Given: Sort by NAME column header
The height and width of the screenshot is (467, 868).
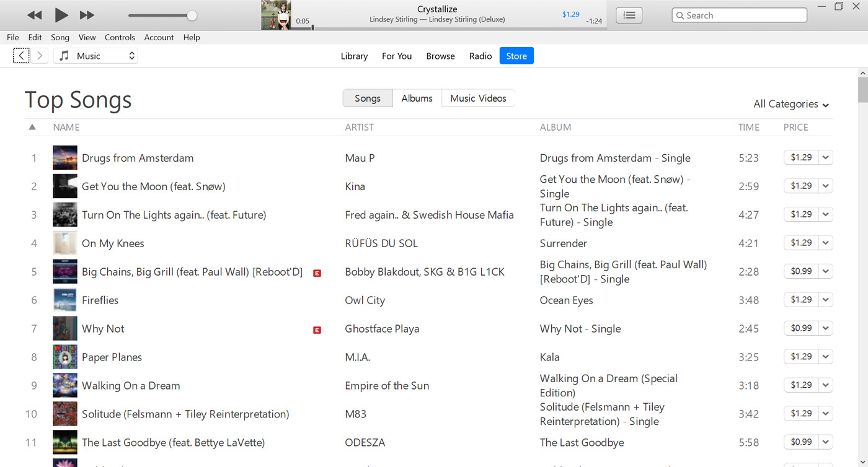Looking at the screenshot, I should pyautogui.click(x=66, y=127).
